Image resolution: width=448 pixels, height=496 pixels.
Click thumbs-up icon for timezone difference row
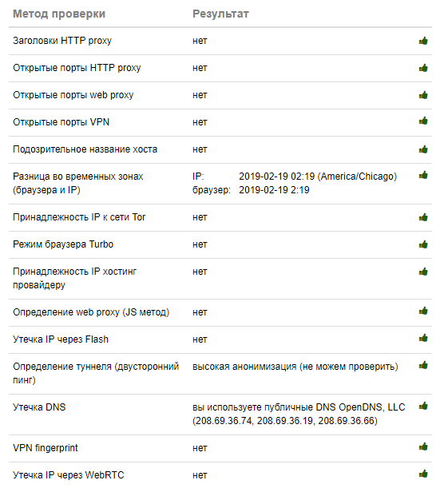tap(423, 175)
